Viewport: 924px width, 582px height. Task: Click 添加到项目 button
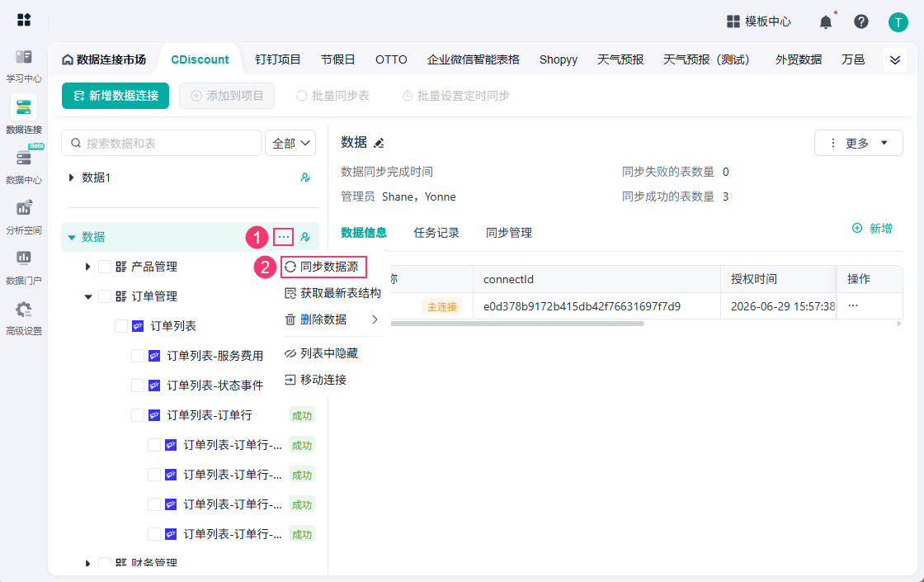coord(227,96)
